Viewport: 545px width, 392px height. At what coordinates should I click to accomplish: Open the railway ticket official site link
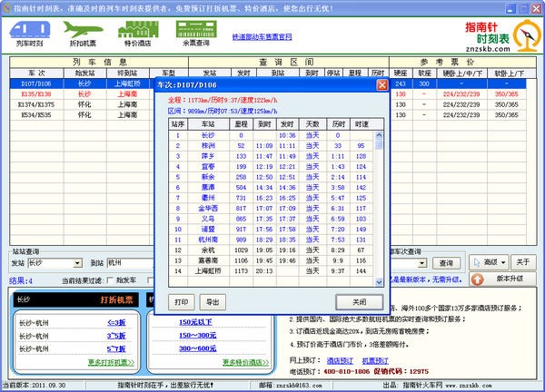[263, 37]
